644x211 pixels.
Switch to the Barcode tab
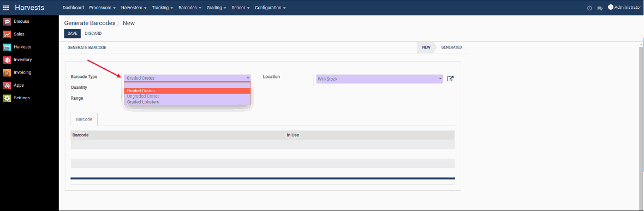84,119
